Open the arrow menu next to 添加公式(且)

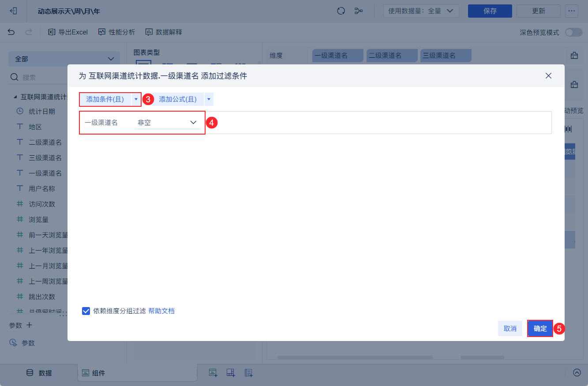pyautogui.click(x=209, y=99)
